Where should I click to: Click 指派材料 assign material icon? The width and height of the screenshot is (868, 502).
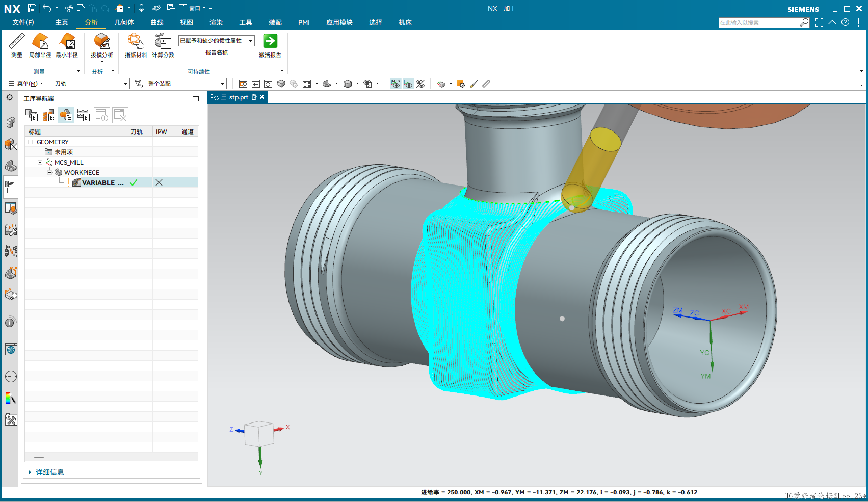136,45
